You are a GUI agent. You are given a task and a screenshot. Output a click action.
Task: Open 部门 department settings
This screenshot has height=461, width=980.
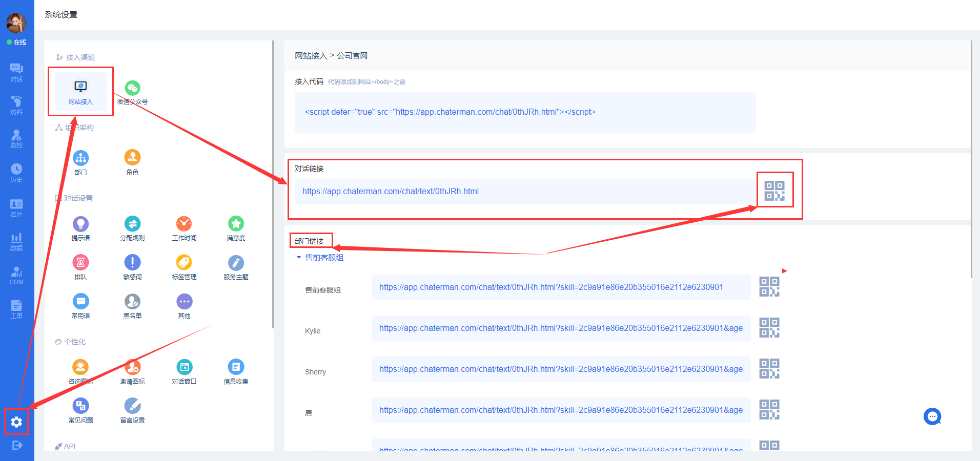click(x=81, y=163)
